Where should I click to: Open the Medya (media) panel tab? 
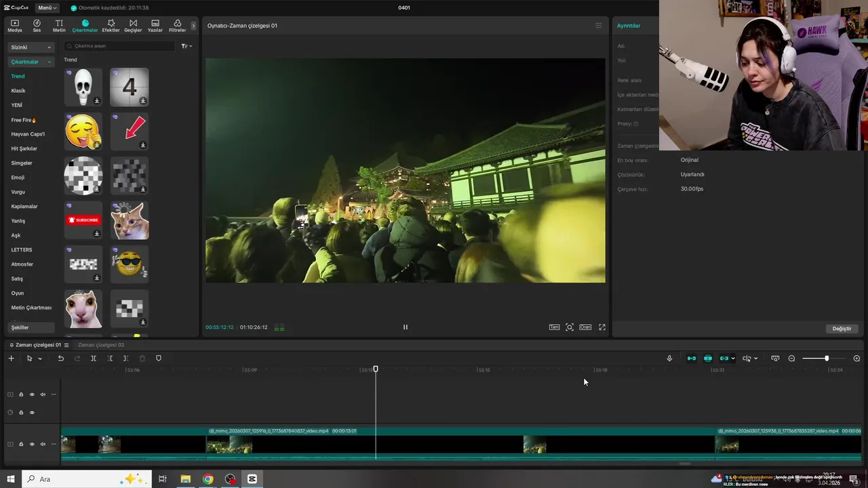pyautogui.click(x=15, y=26)
